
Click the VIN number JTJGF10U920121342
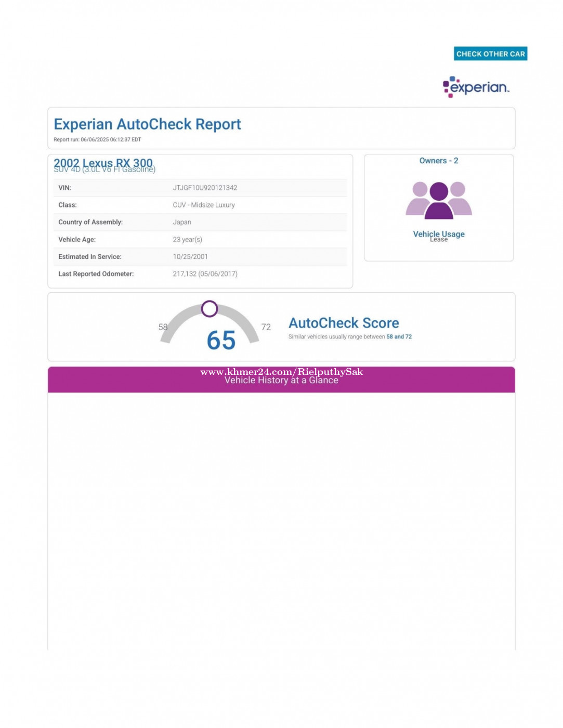(x=205, y=188)
